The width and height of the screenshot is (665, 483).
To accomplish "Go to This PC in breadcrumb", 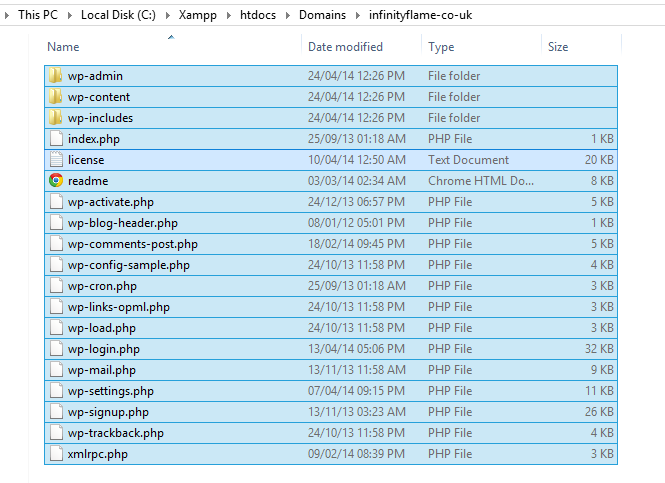I will click(38, 15).
